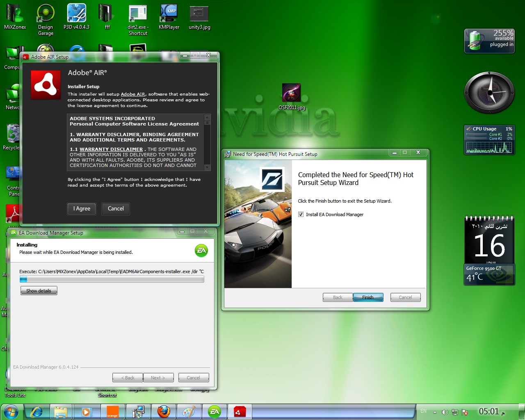Minimize the EA Download Manager Setup window
This screenshot has height=420, width=525.
click(x=182, y=232)
